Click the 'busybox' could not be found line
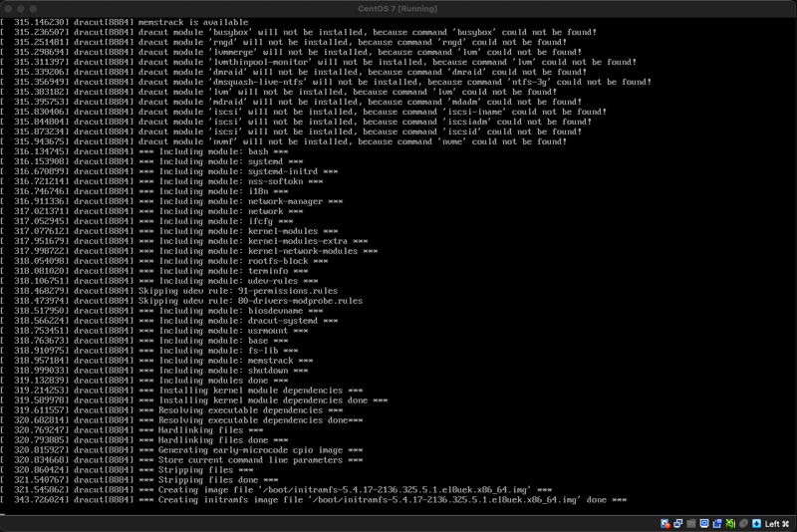This screenshot has width=797, height=532. [298, 32]
